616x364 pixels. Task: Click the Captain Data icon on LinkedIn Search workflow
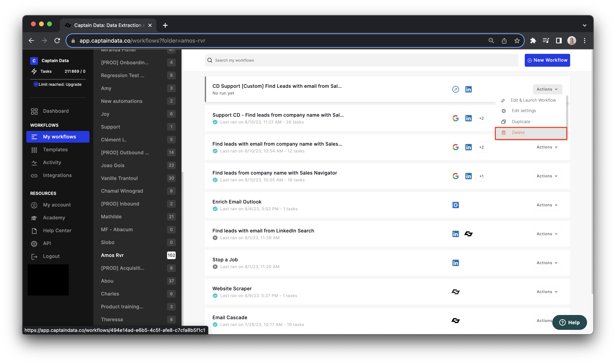(468, 234)
